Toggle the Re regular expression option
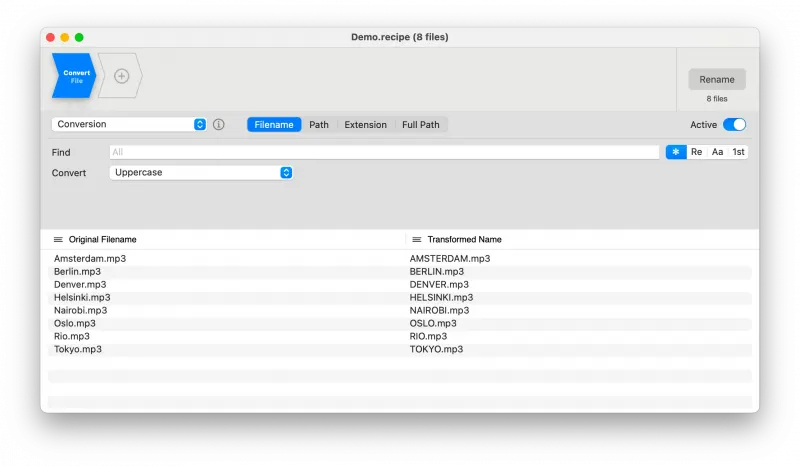Viewport: 800px width, 466px height. coord(696,152)
